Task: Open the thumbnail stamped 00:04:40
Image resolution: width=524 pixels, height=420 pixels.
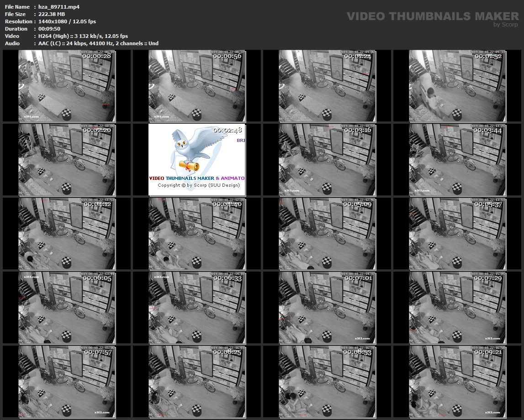Action: (197, 234)
